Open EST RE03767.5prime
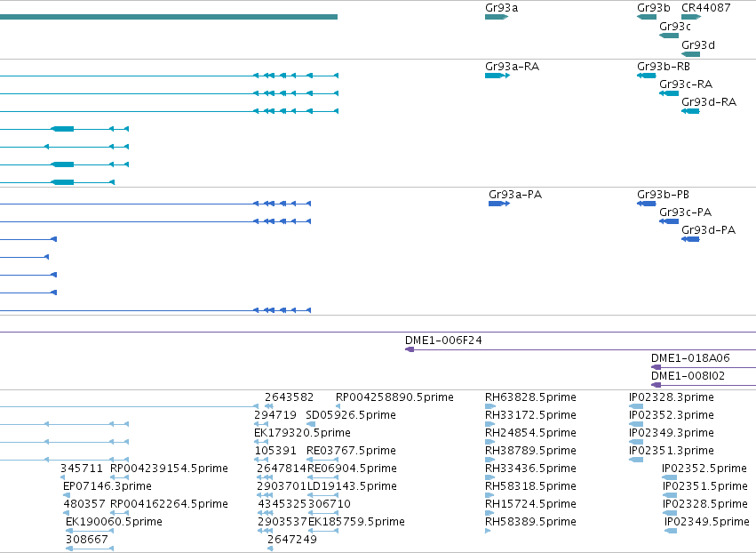 351,451
